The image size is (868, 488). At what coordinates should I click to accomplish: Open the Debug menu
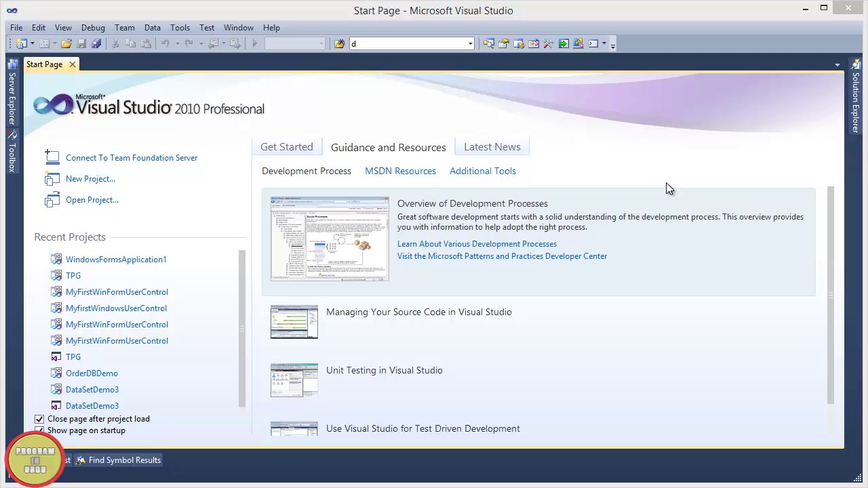click(93, 28)
